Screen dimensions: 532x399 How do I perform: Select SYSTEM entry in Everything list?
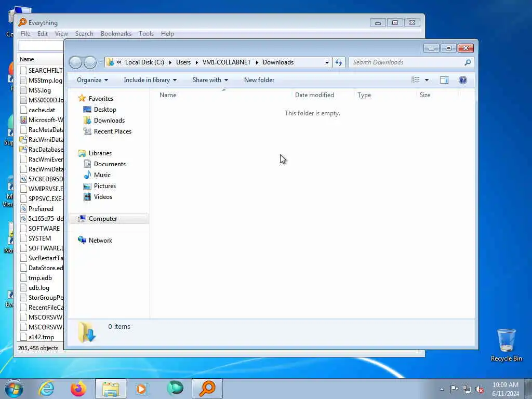tap(39, 238)
